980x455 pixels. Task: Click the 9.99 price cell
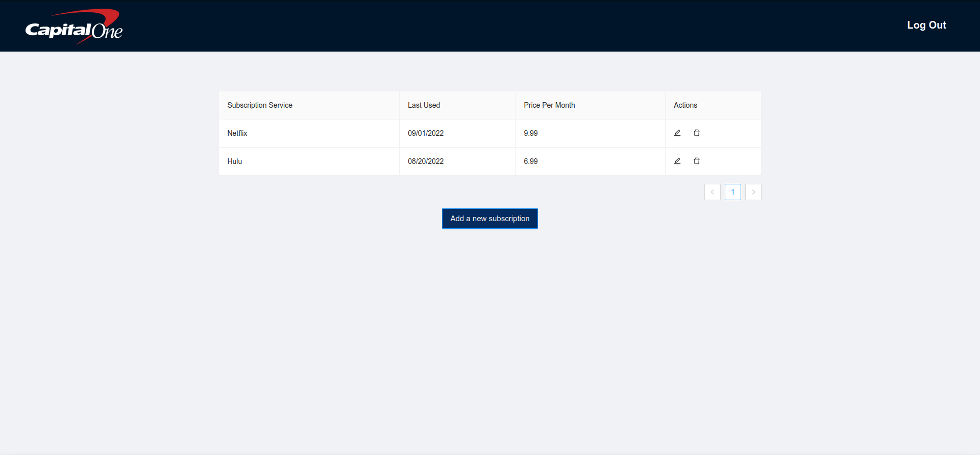(590, 133)
